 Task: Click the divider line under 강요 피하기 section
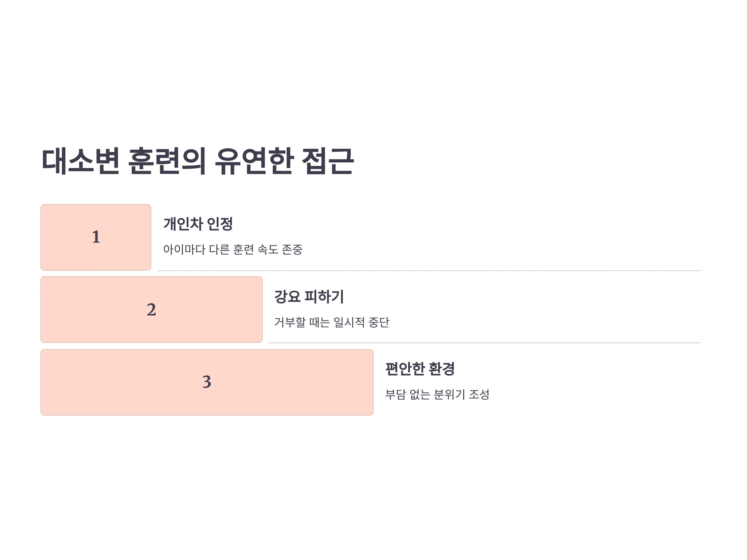[x=484, y=343]
